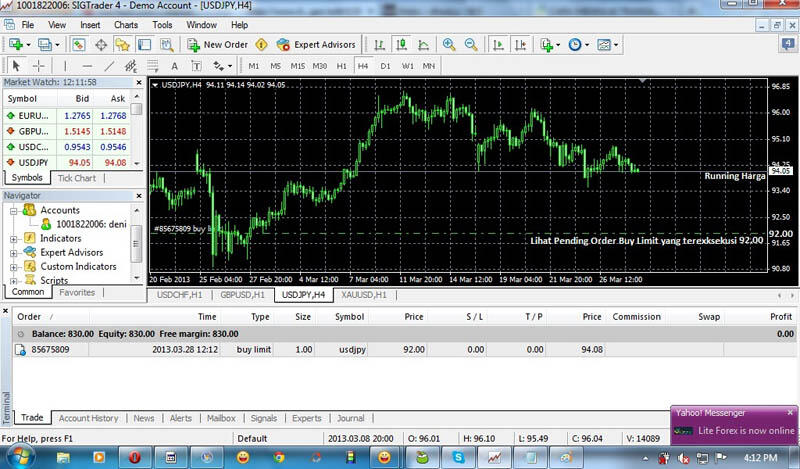This screenshot has height=469, width=800.
Task: Select the text label 'T' tool
Action: click(x=196, y=66)
